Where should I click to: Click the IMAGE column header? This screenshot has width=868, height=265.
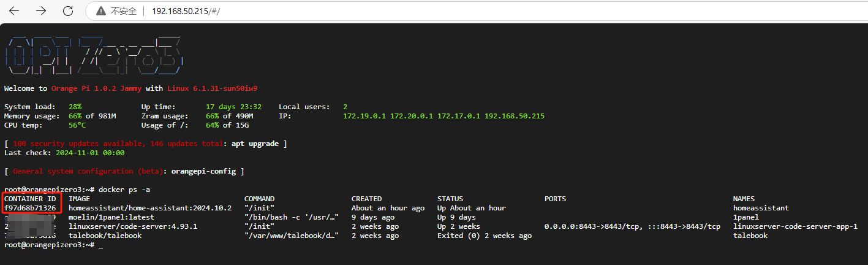click(80, 199)
